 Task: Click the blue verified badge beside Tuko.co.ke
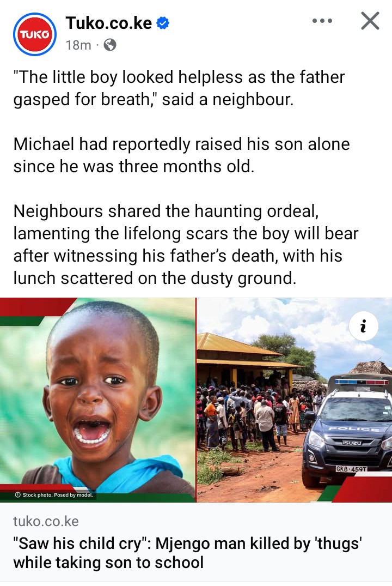(162, 23)
